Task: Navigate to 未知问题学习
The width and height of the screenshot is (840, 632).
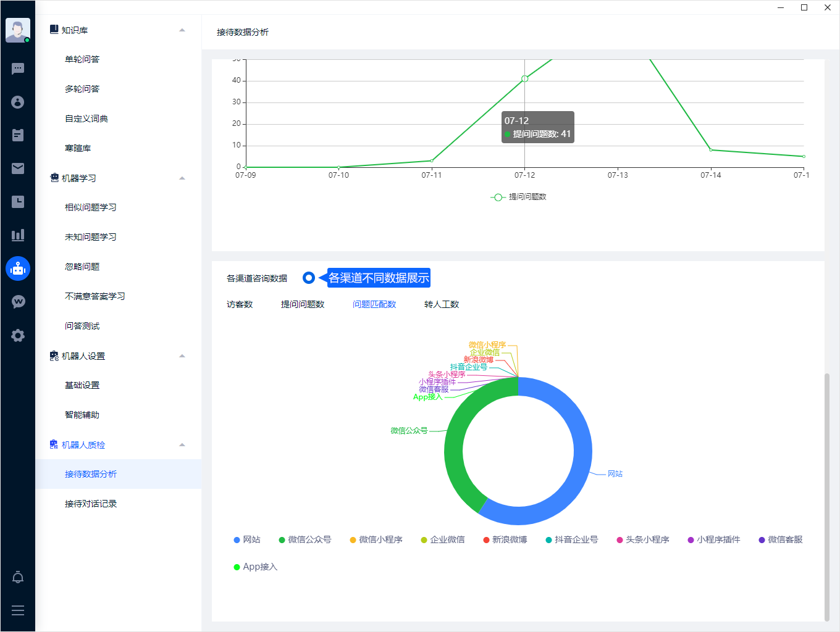Action: tap(91, 237)
